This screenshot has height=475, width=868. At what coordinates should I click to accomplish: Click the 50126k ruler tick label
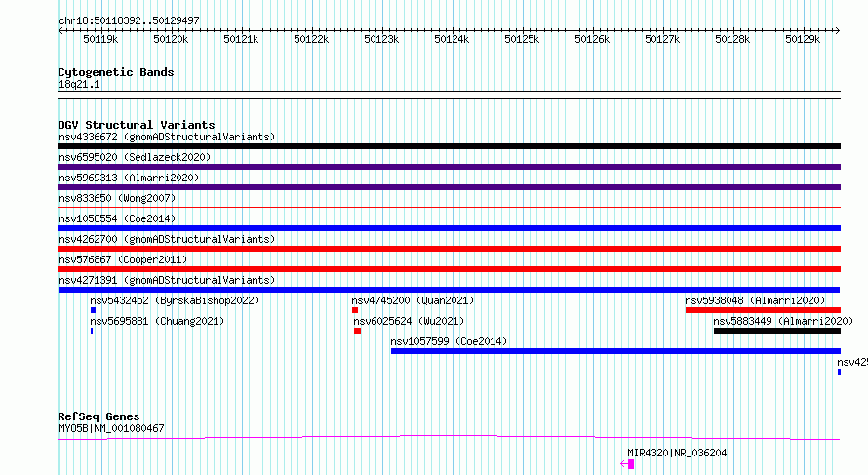pyautogui.click(x=592, y=39)
